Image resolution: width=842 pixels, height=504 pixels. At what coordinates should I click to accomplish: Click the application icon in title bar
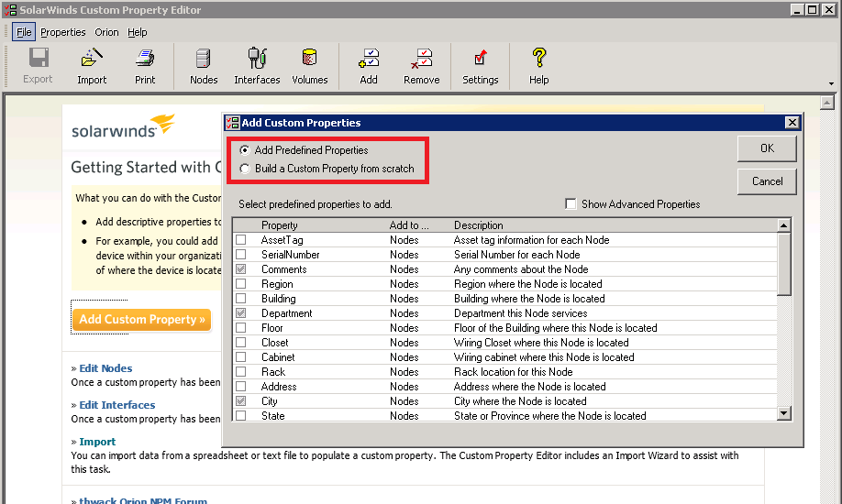click(x=10, y=10)
